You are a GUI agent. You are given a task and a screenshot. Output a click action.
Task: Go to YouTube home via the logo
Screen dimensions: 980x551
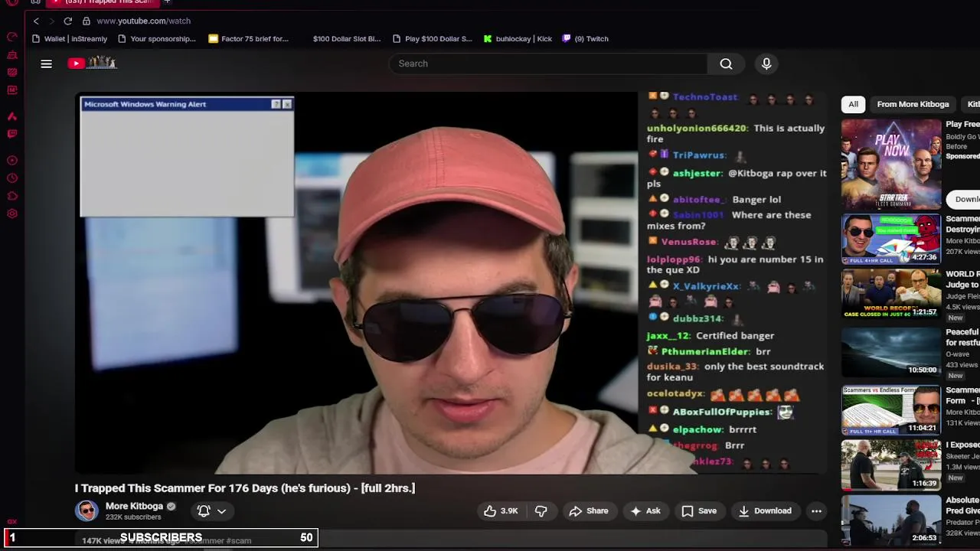pyautogui.click(x=92, y=63)
